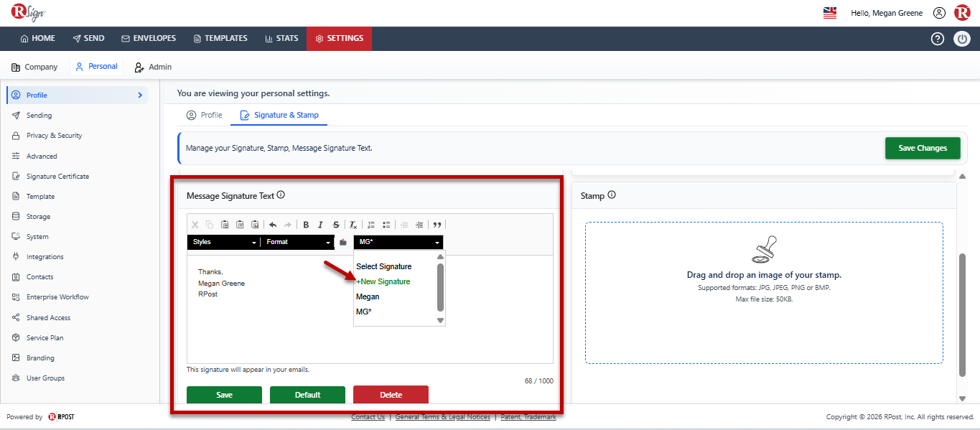980x430 pixels.
Task: Click the Paste as plain text icon
Action: [240, 225]
